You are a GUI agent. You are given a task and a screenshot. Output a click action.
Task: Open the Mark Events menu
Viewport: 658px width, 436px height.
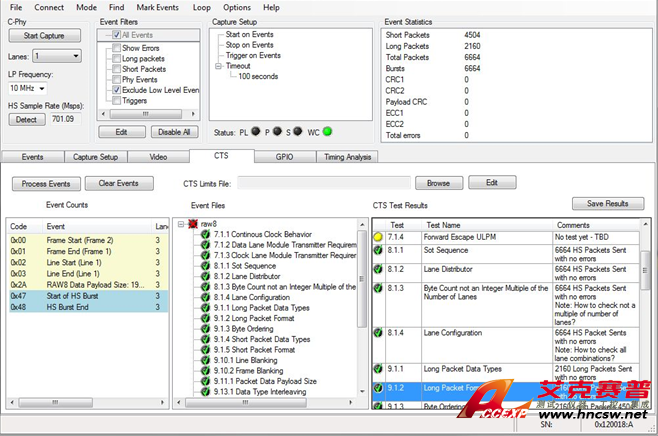point(159,7)
